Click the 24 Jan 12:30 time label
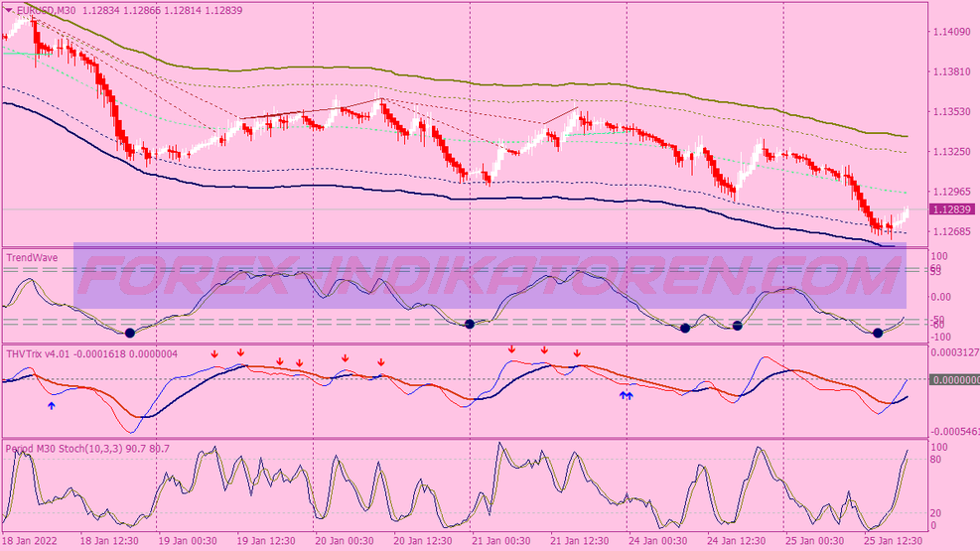 click(x=737, y=541)
